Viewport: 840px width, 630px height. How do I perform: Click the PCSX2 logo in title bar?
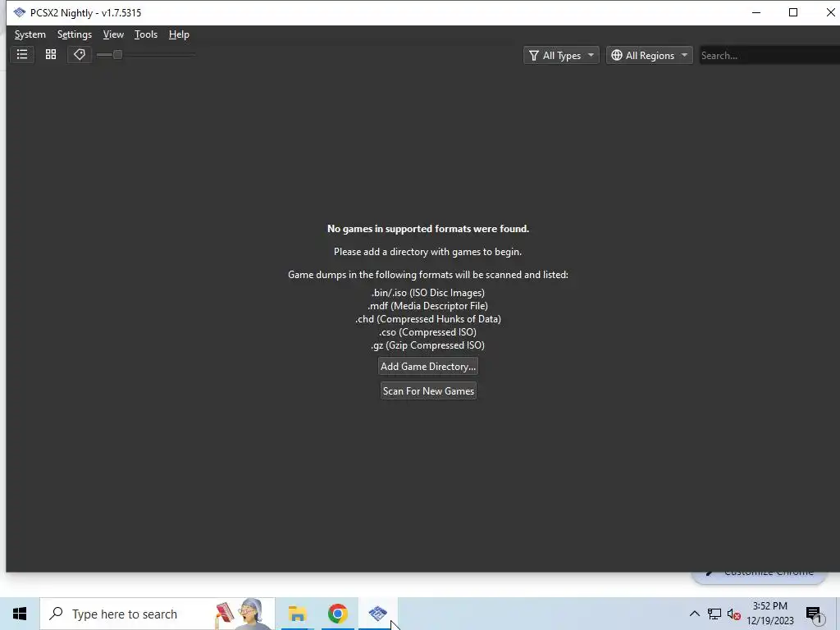(x=20, y=12)
